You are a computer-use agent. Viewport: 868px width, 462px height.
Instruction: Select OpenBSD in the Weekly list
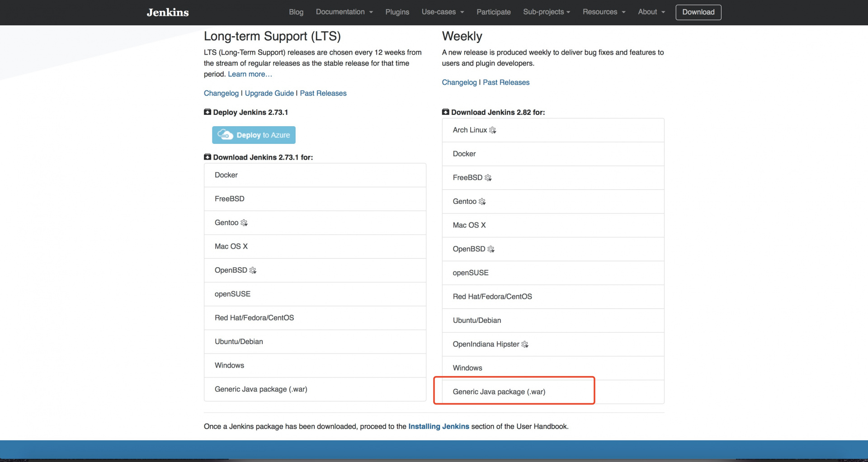(553, 249)
